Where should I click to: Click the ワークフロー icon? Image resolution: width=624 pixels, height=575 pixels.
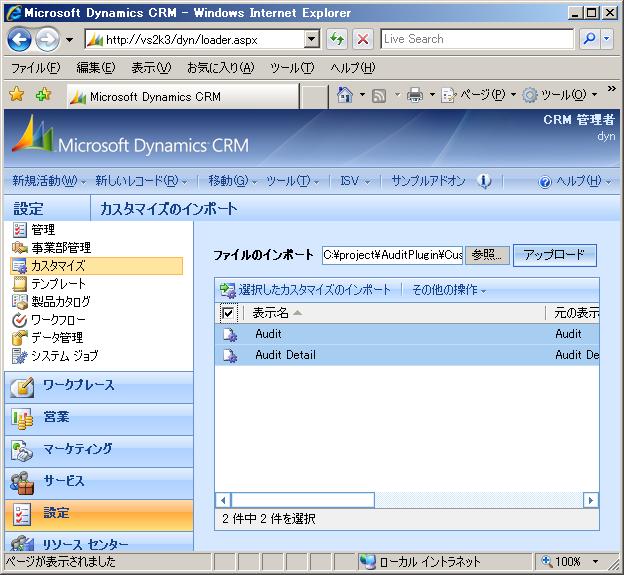20,320
